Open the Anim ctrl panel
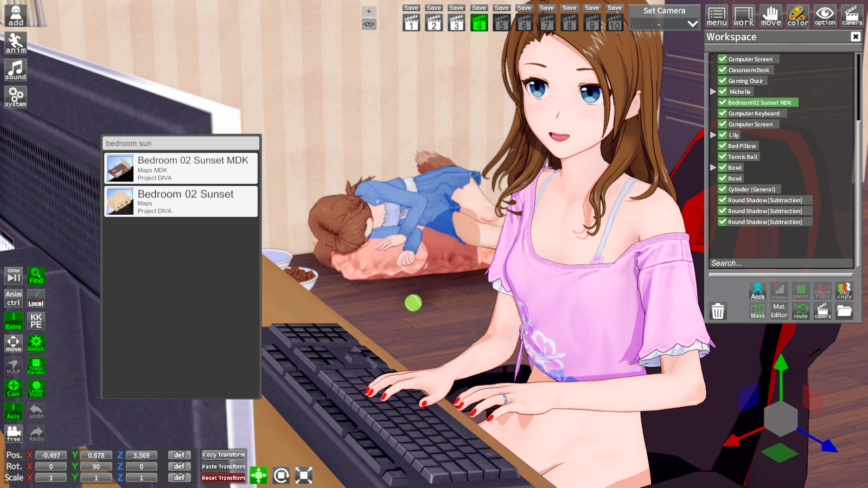Viewport: 868px width, 488px height. (x=14, y=298)
